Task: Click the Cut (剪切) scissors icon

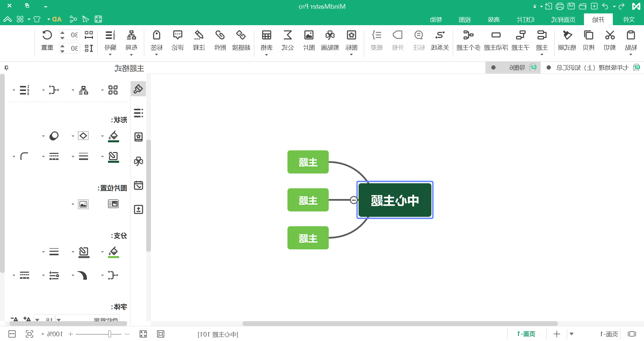Action: 610,35
